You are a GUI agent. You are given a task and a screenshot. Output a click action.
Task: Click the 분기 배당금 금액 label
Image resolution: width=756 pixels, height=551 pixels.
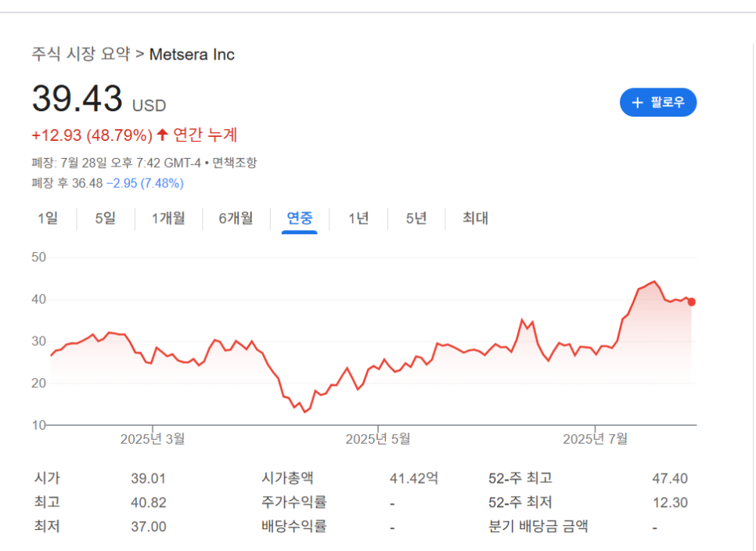click(x=538, y=526)
